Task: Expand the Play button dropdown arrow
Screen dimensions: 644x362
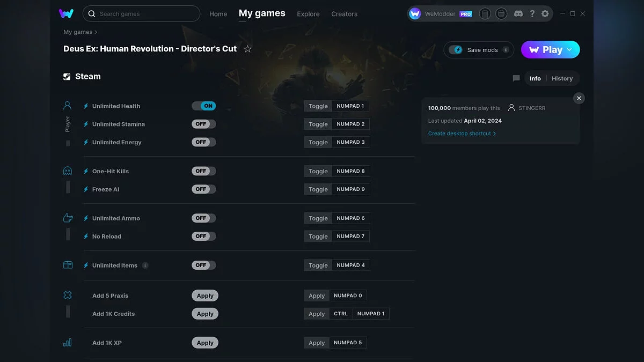Action: tap(570, 50)
